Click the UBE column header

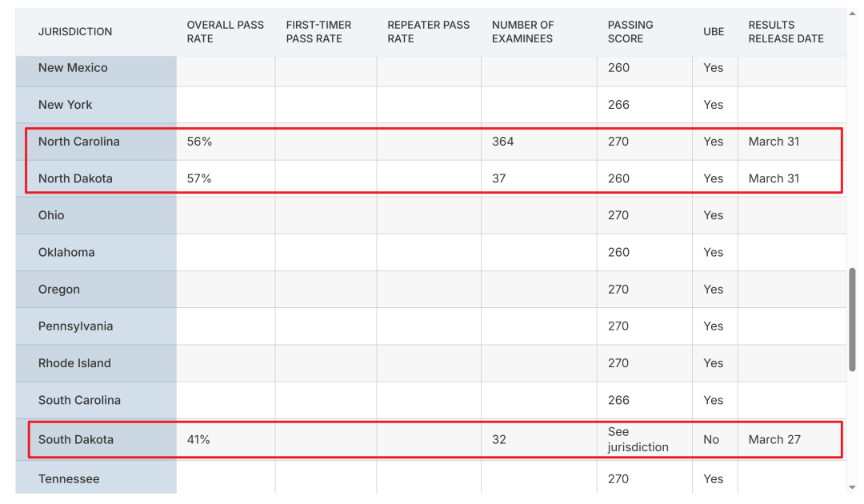pyautogui.click(x=714, y=32)
